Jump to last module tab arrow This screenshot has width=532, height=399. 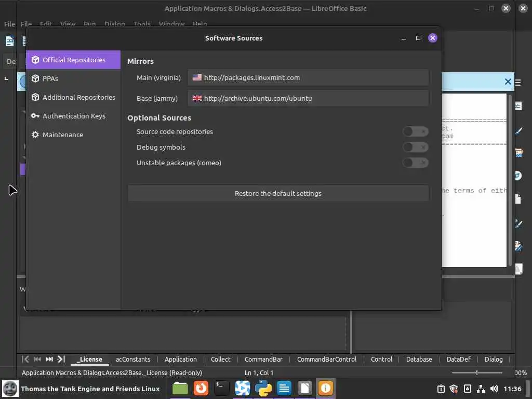point(61,359)
